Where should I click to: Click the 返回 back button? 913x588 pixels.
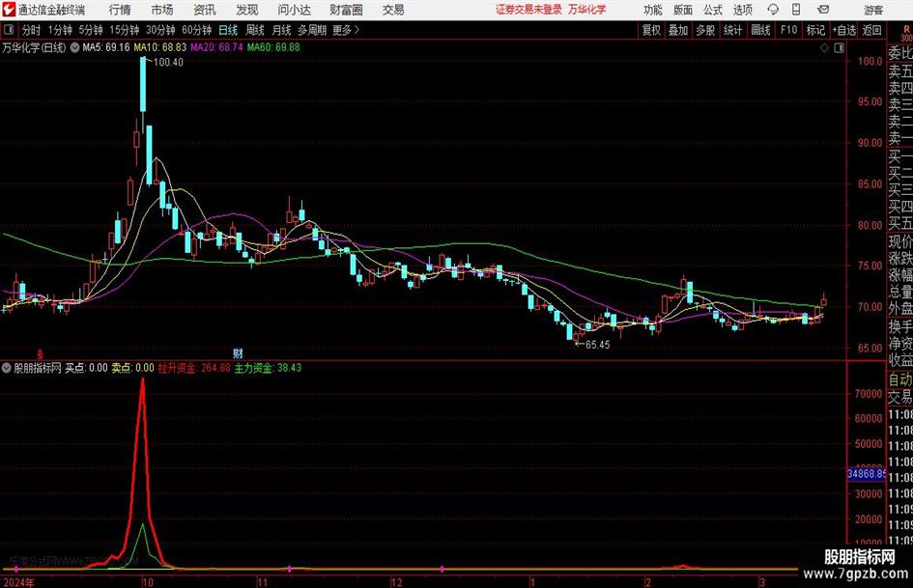point(871,30)
